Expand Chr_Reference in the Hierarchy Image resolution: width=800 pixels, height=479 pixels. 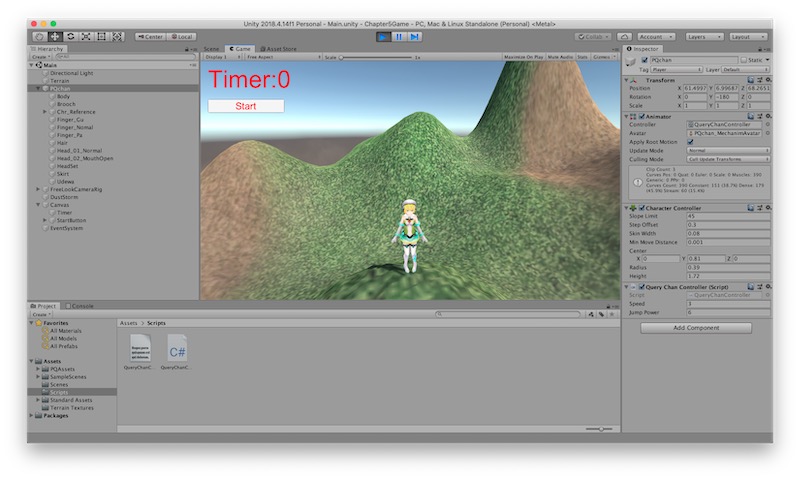point(44,112)
